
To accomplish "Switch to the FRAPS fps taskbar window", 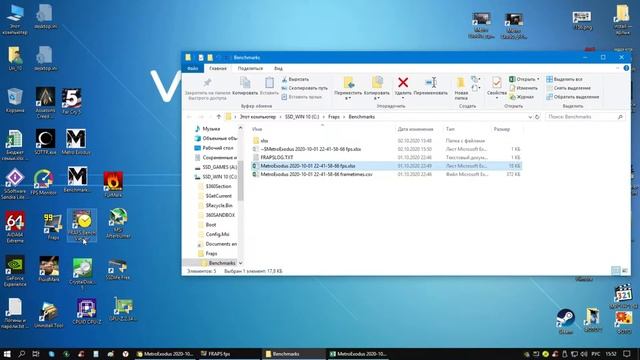I will click(x=229, y=354).
